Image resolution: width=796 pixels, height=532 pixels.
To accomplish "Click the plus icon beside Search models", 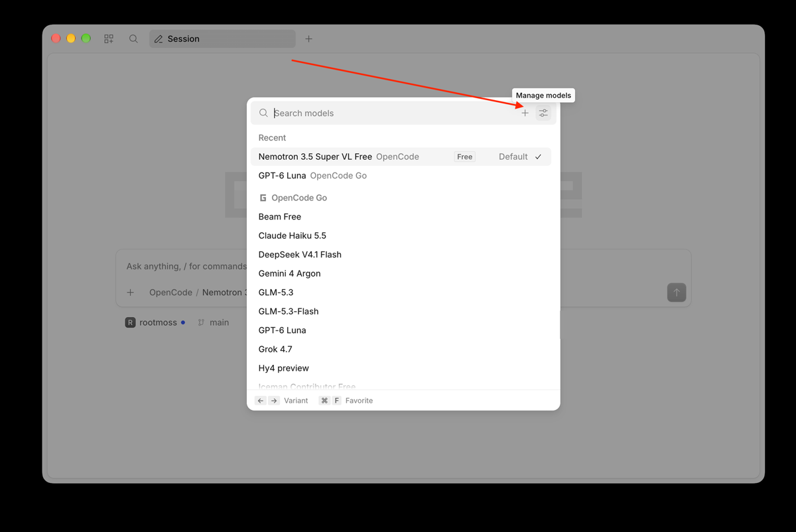I will coord(525,113).
